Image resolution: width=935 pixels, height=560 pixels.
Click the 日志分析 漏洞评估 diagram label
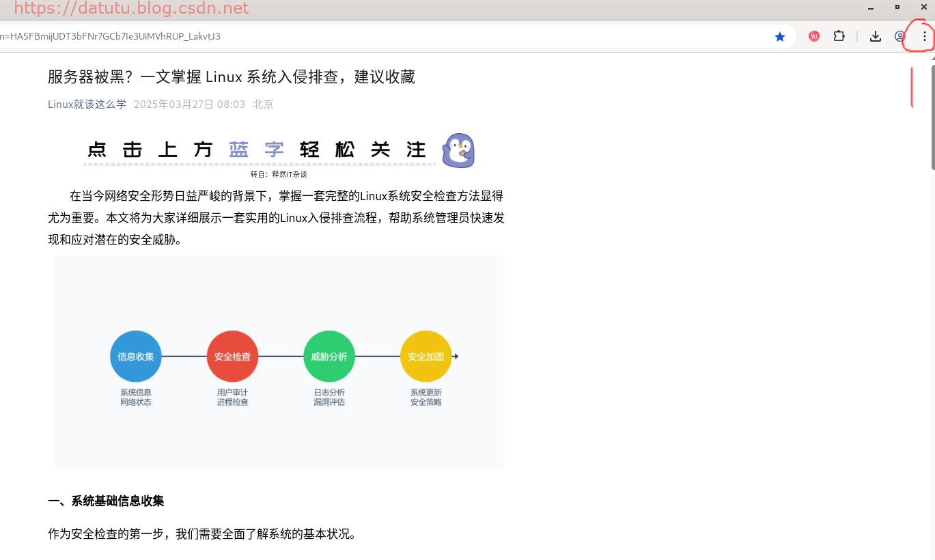(329, 397)
